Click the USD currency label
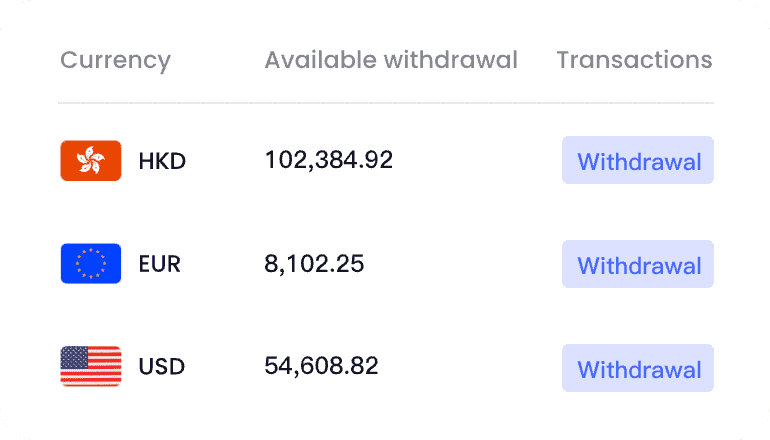 point(162,366)
